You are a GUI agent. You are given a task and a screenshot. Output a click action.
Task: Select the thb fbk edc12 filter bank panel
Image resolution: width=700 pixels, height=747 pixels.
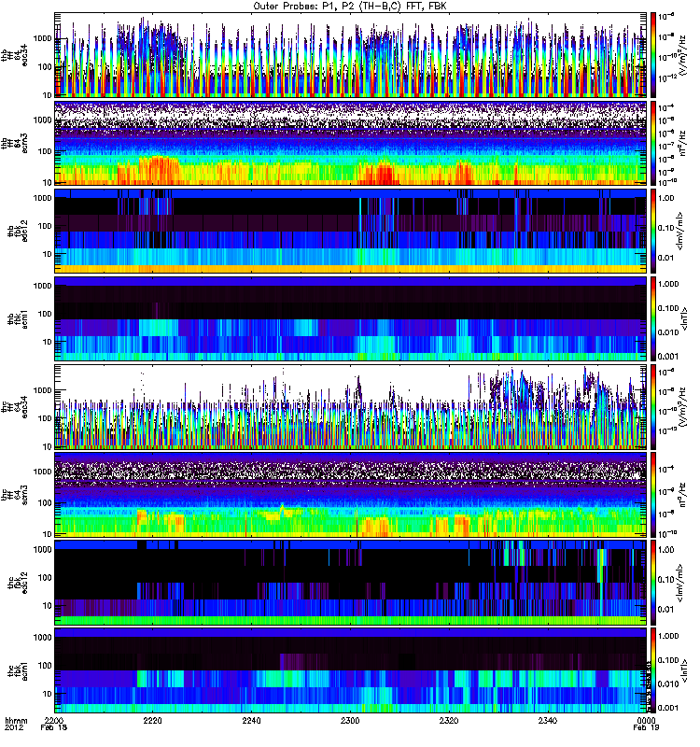[x=350, y=231]
